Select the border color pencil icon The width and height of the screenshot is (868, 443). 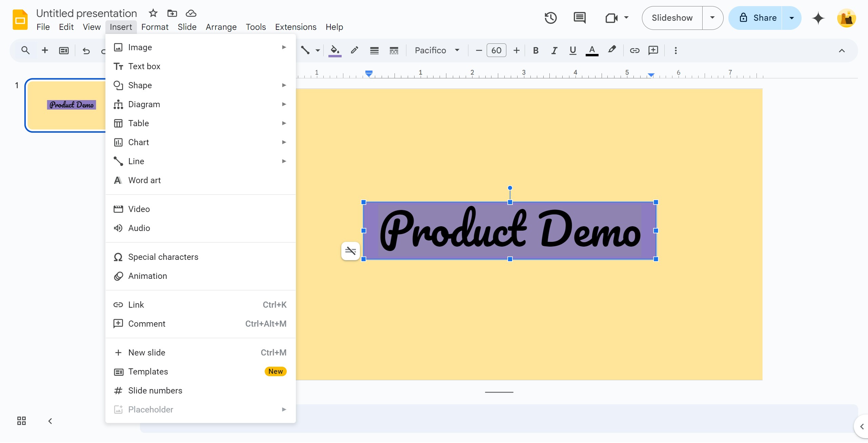pos(354,50)
